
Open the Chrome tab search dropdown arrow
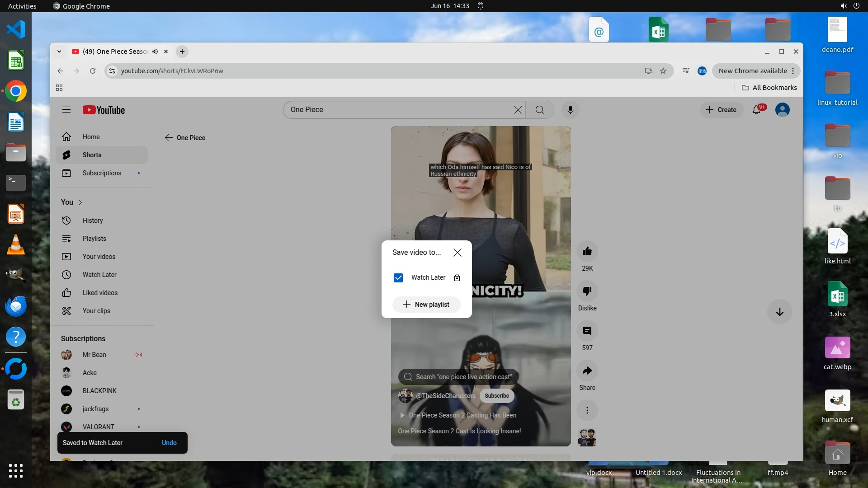[x=59, y=52]
